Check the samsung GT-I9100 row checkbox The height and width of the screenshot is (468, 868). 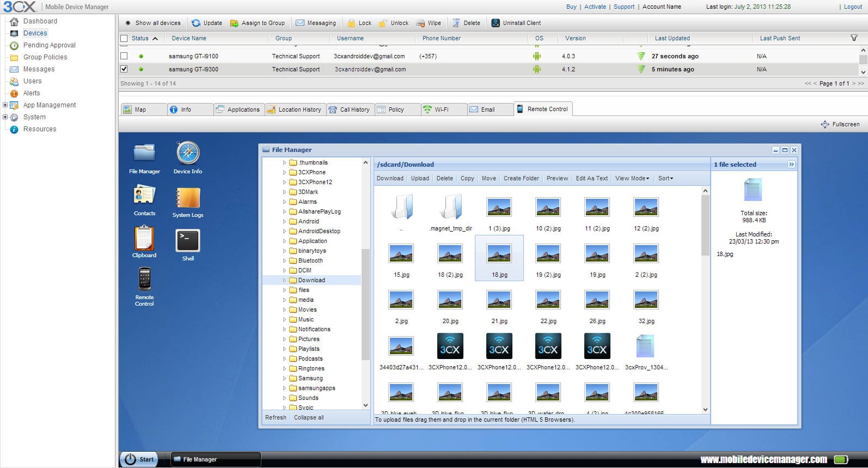pyautogui.click(x=124, y=56)
